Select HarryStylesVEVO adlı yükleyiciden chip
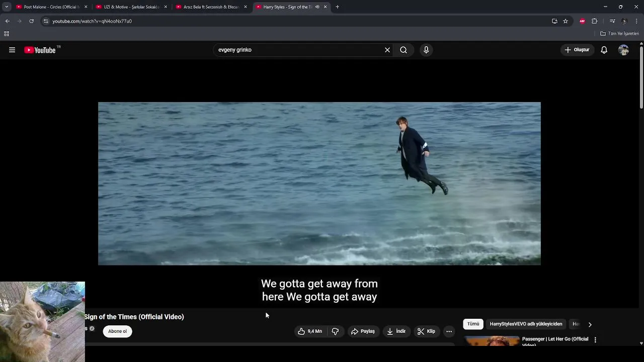The image size is (644, 362). [526, 324]
